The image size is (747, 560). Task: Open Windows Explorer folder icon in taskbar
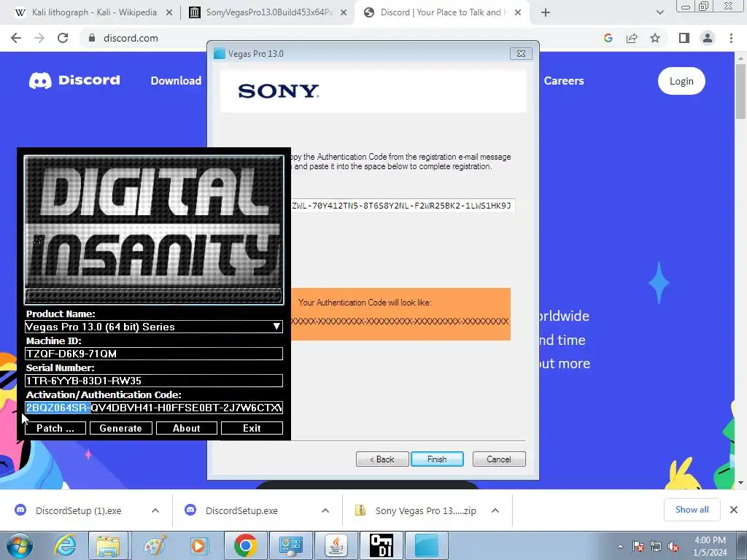[108, 545]
